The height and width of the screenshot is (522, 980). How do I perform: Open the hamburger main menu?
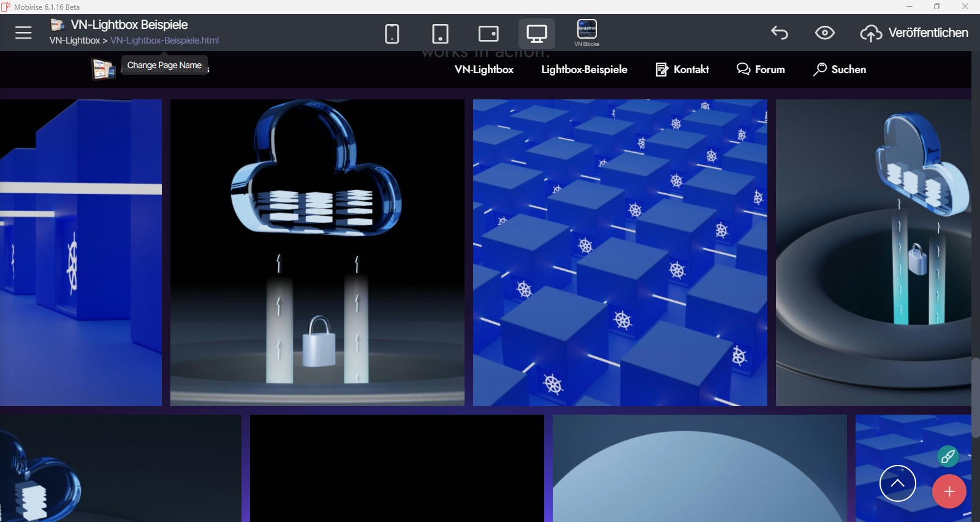click(x=23, y=33)
